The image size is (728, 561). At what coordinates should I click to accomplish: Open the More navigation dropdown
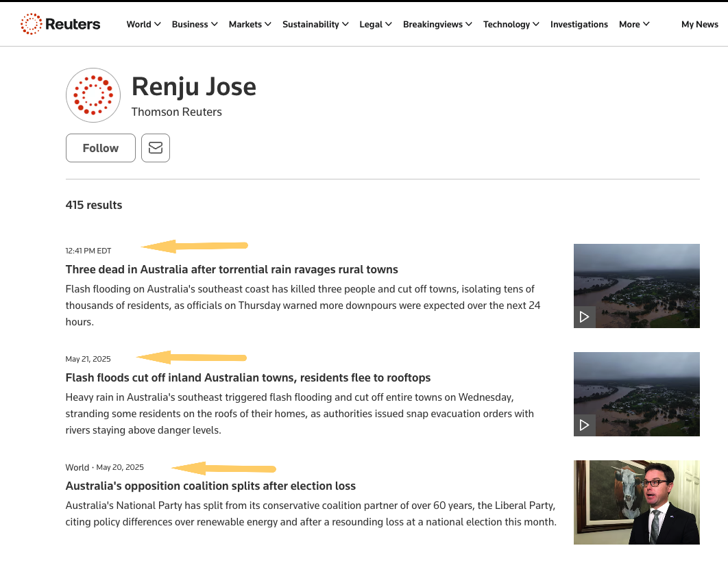point(633,24)
